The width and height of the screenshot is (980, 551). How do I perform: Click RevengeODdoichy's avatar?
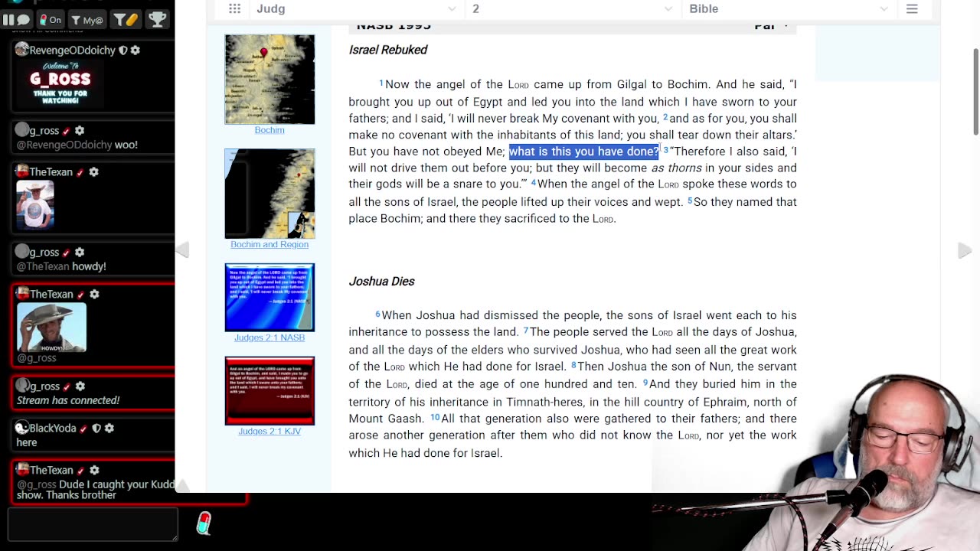click(22, 50)
